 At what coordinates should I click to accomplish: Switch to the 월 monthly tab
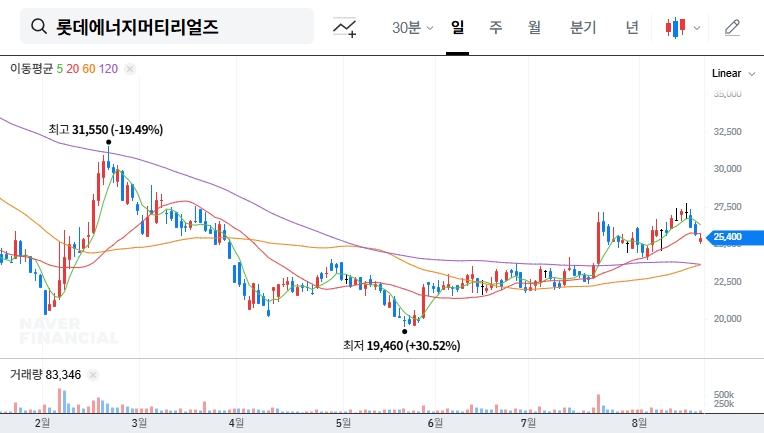click(x=534, y=27)
